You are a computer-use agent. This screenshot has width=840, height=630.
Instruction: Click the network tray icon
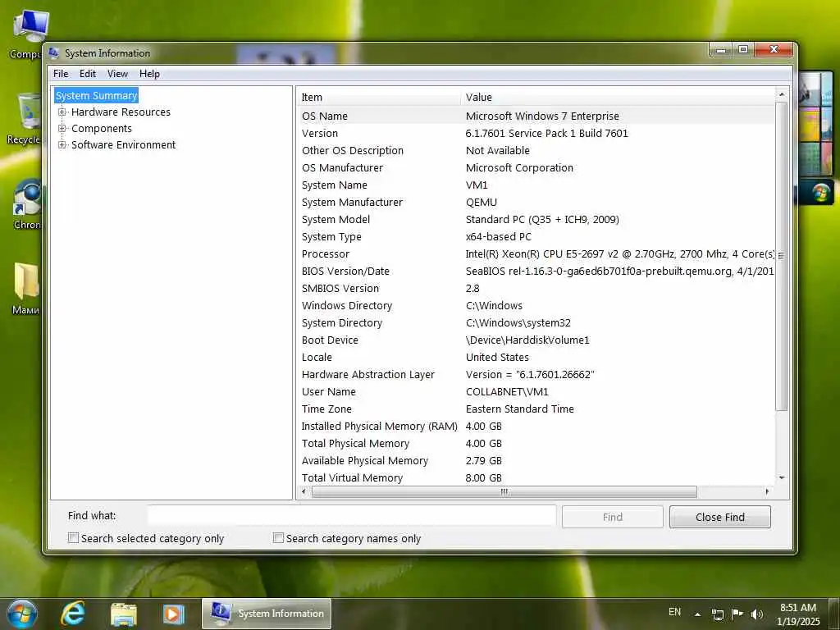[718, 614]
